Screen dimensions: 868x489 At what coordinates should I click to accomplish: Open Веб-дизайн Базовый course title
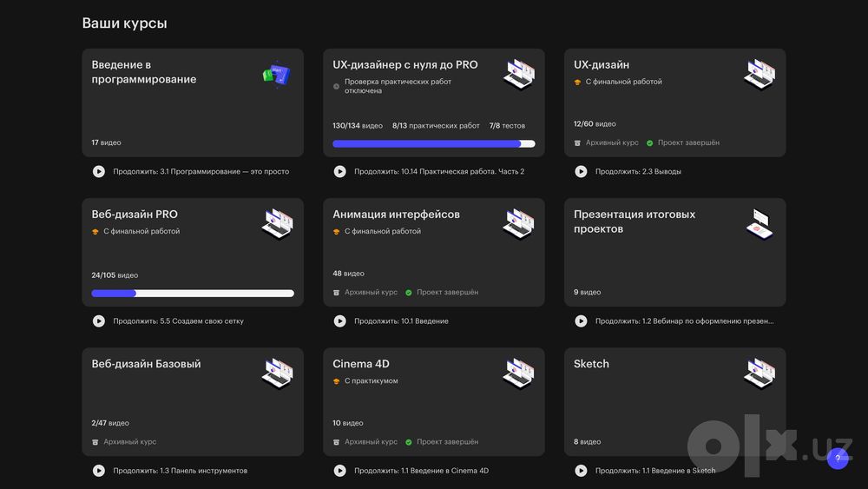pyautogui.click(x=146, y=364)
